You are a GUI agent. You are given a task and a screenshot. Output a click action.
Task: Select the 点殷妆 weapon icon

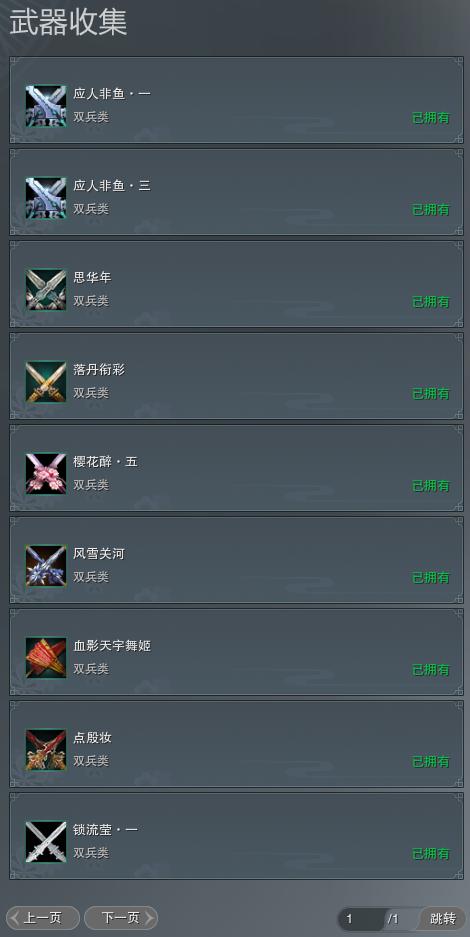coord(46,750)
